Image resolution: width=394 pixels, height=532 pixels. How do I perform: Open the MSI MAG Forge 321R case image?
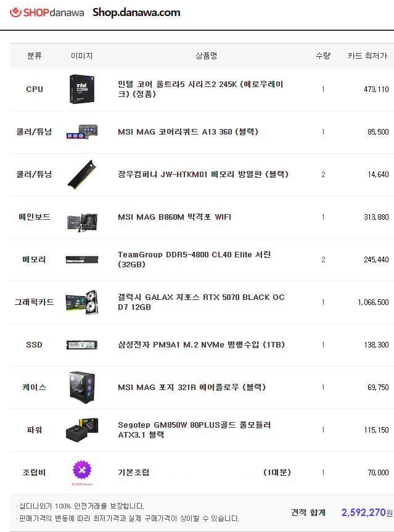82,388
